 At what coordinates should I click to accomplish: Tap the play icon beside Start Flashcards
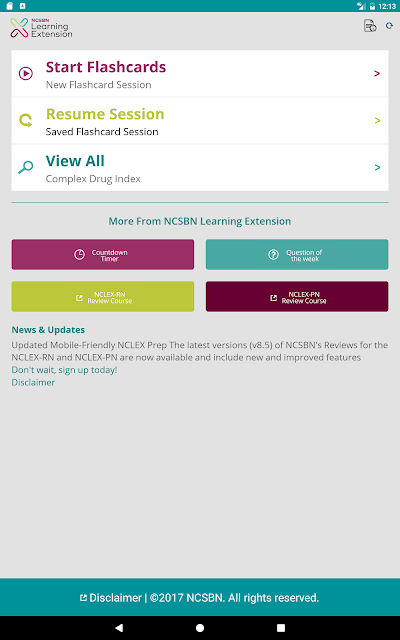(x=26, y=73)
